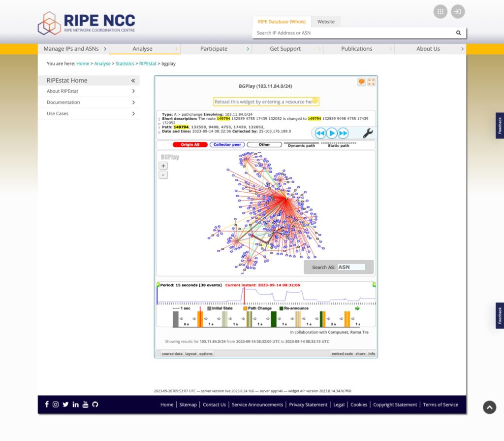Image resolution: width=504 pixels, height=441 pixels.
Task: Click the green next-events arrow
Action: (x=357, y=308)
